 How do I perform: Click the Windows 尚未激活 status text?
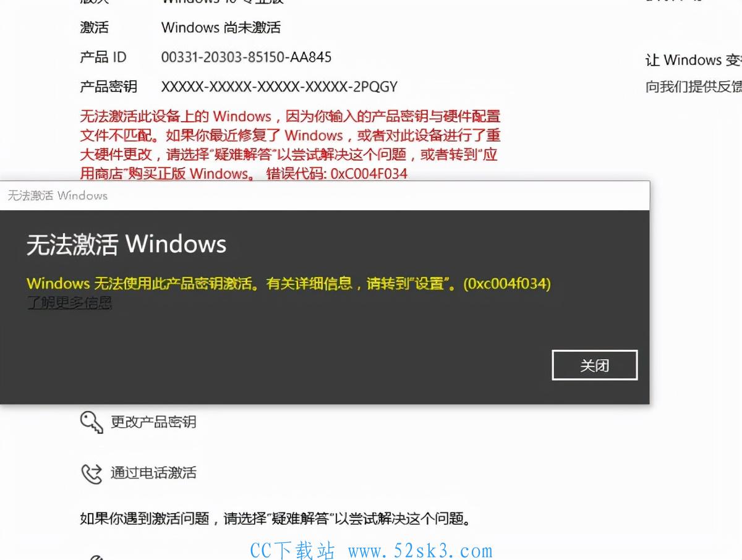pos(221,28)
